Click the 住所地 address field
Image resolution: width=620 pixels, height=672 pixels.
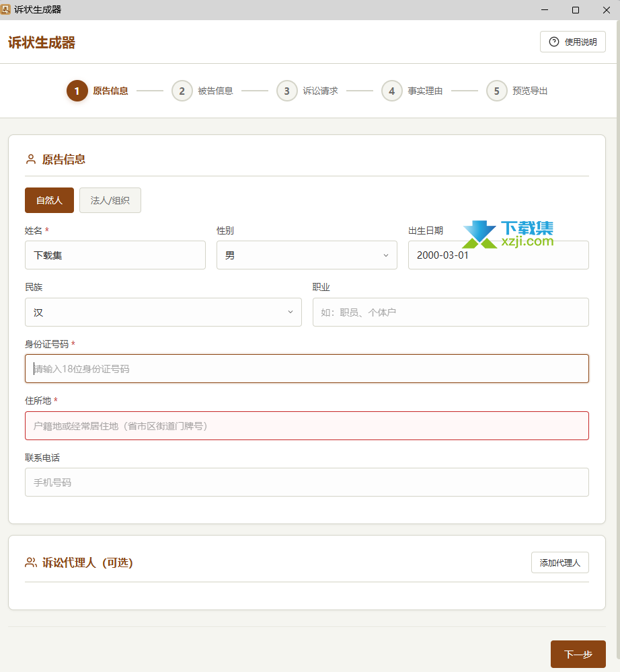click(307, 426)
